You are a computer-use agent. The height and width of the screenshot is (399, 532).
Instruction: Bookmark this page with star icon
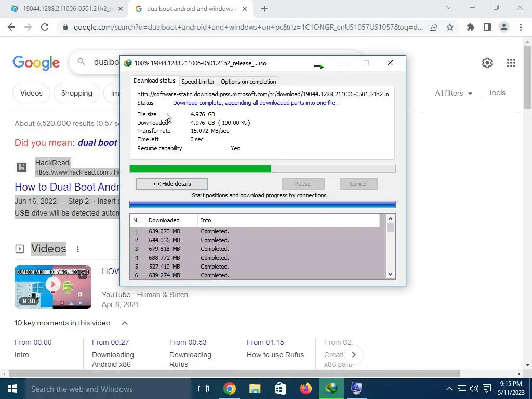pyautogui.click(x=450, y=28)
